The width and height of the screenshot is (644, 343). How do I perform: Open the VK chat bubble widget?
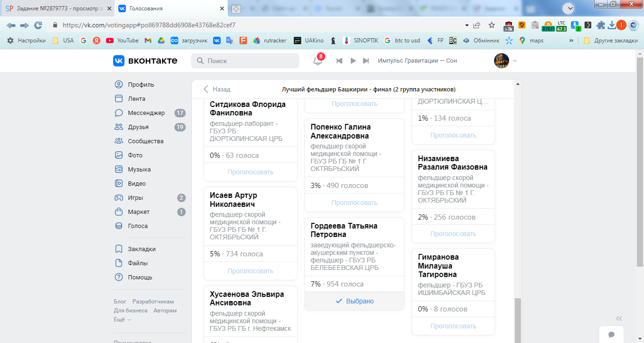611,335
